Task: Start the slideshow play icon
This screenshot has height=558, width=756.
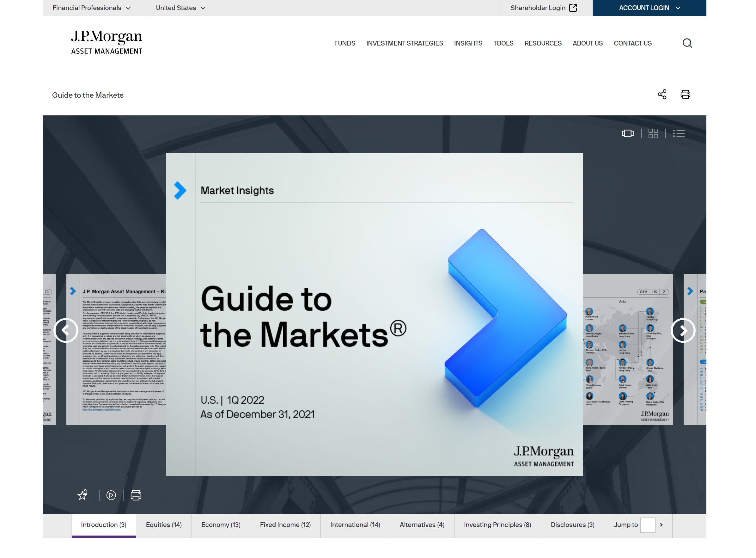Action: click(111, 495)
